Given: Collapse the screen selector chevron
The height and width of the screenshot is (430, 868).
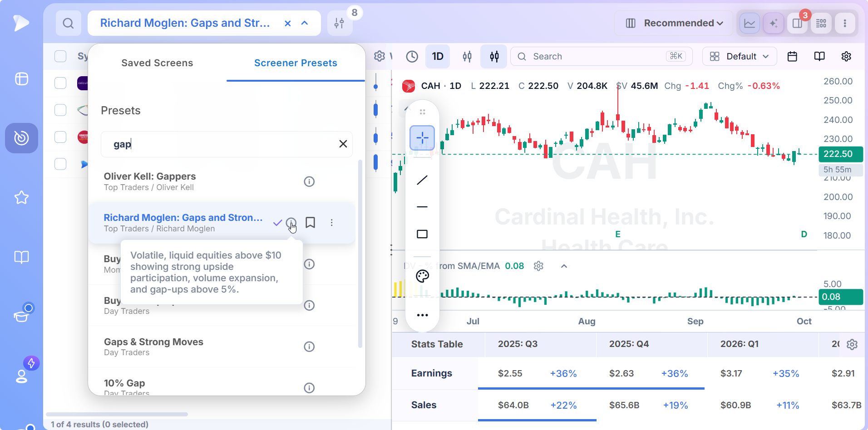Looking at the screenshot, I should tap(305, 23).
